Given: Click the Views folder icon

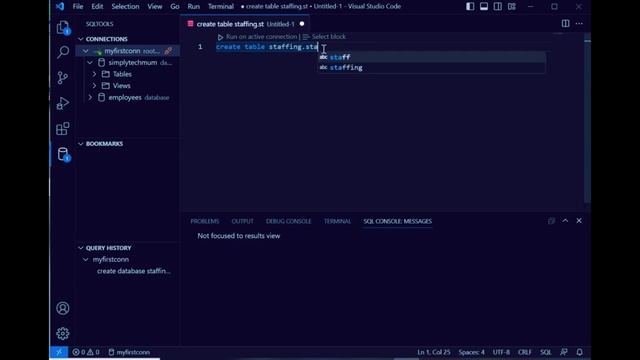Looking at the screenshot, I should (x=106, y=86).
